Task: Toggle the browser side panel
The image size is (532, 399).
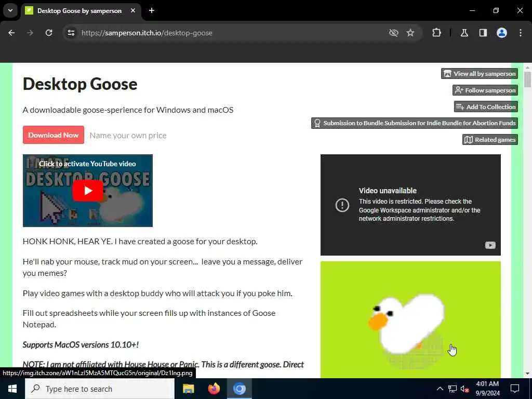Action: pos(483,33)
